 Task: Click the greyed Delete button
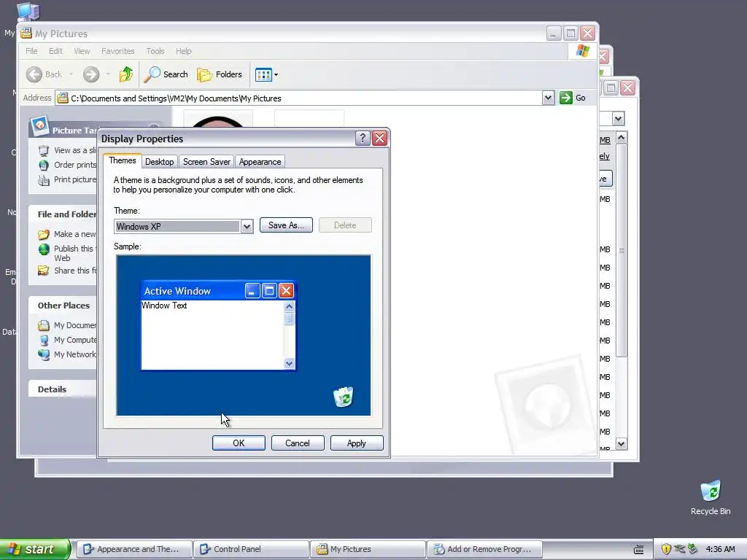(345, 225)
